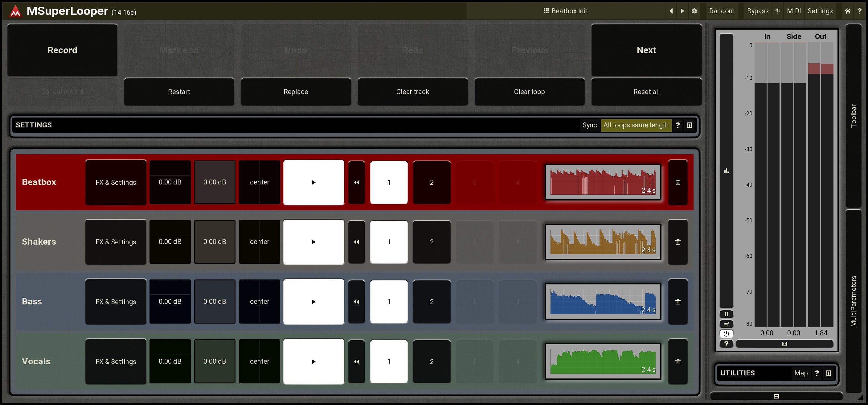Open the Sync mode dropdown
The image size is (868, 405).
click(636, 125)
